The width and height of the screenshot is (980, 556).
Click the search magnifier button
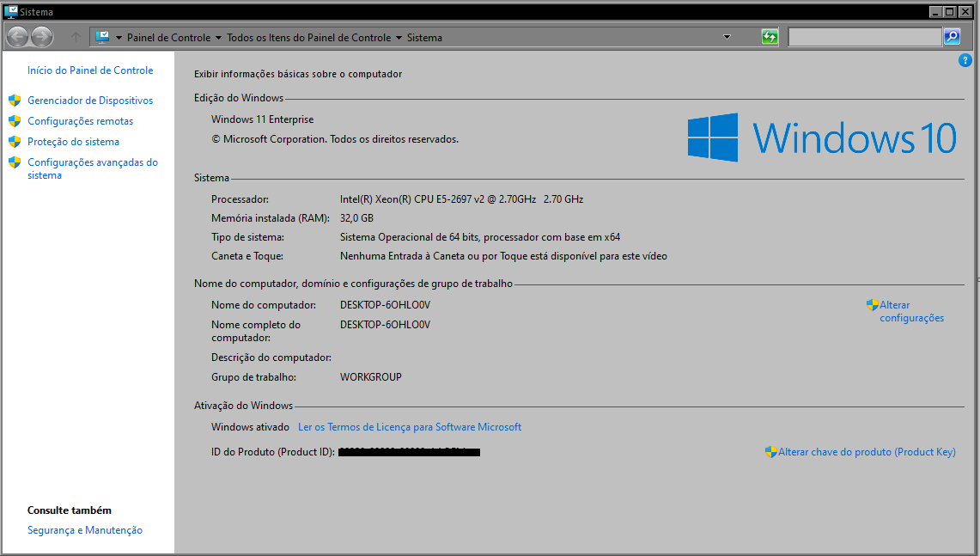tap(952, 37)
